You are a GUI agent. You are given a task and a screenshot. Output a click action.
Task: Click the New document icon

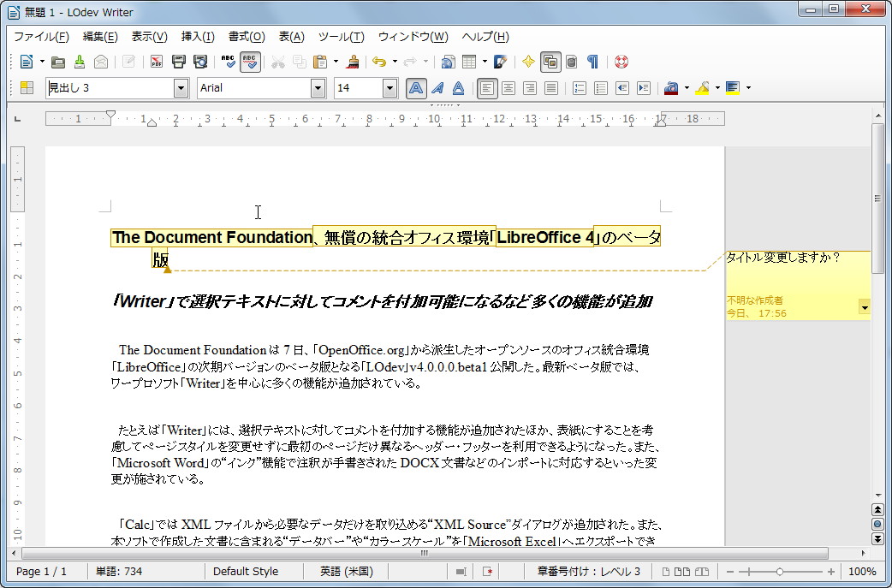(x=27, y=62)
